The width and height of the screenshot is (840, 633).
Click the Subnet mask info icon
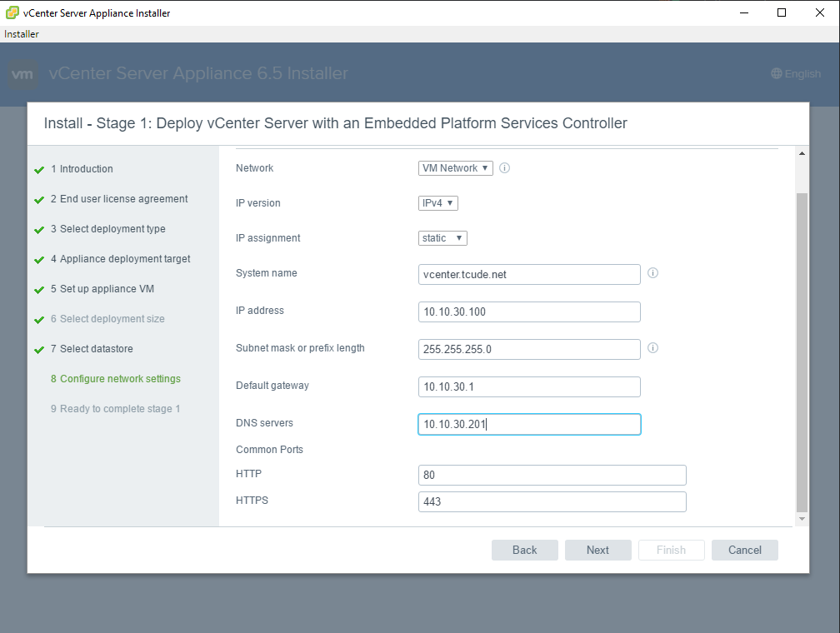coord(652,348)
